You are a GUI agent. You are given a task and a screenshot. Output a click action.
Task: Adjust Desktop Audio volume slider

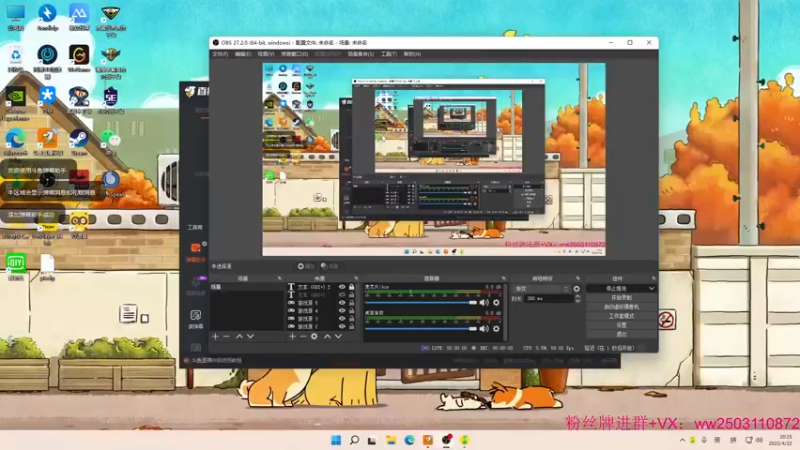[x=421, y=329]
